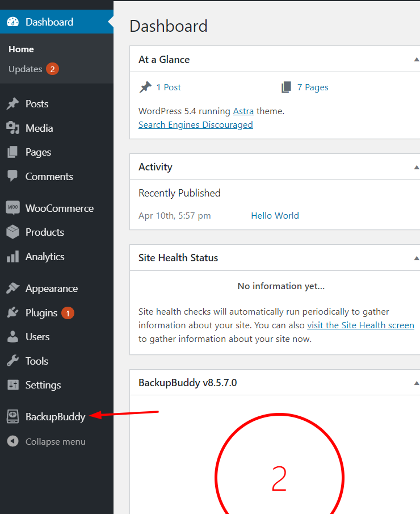Click the Plugins update count badge
Image resolution: width=420 pixels, height=514 pixels.
[x=68, y=313]
